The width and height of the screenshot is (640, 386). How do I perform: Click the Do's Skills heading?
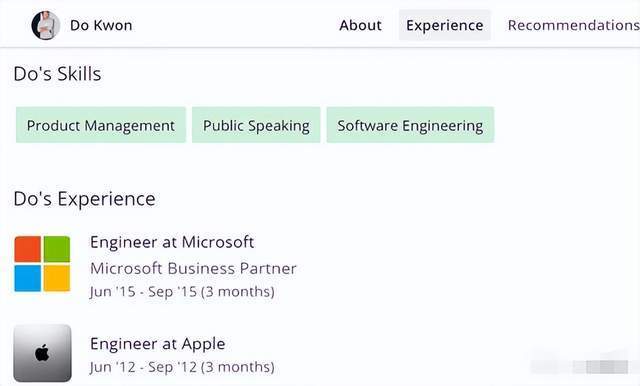click(57, 74)
